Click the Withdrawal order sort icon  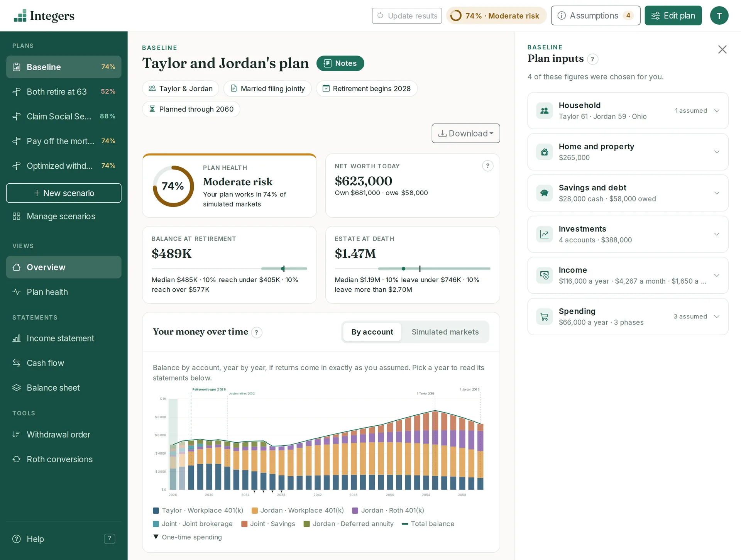click(16, 435)
